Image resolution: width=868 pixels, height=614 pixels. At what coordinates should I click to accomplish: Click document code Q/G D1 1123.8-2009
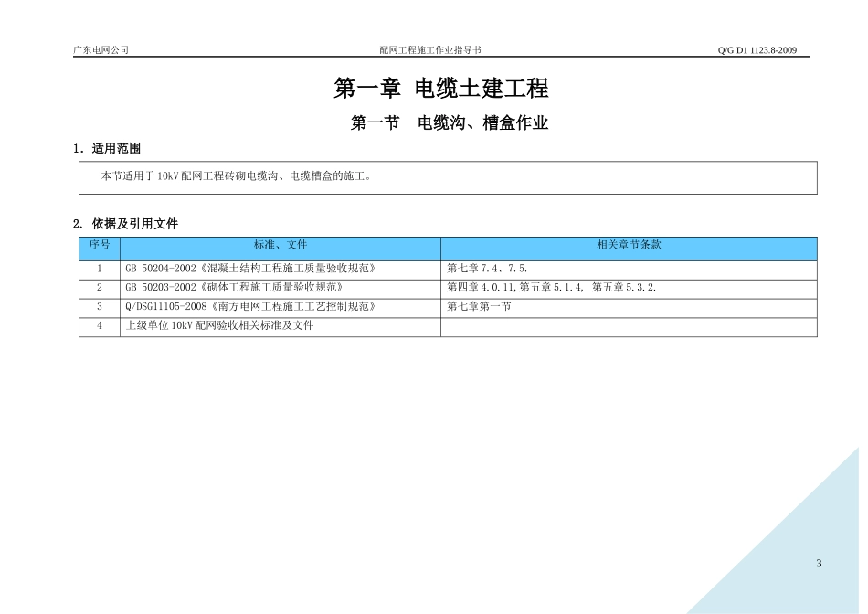pyautogui.click(x=757, y=50)
